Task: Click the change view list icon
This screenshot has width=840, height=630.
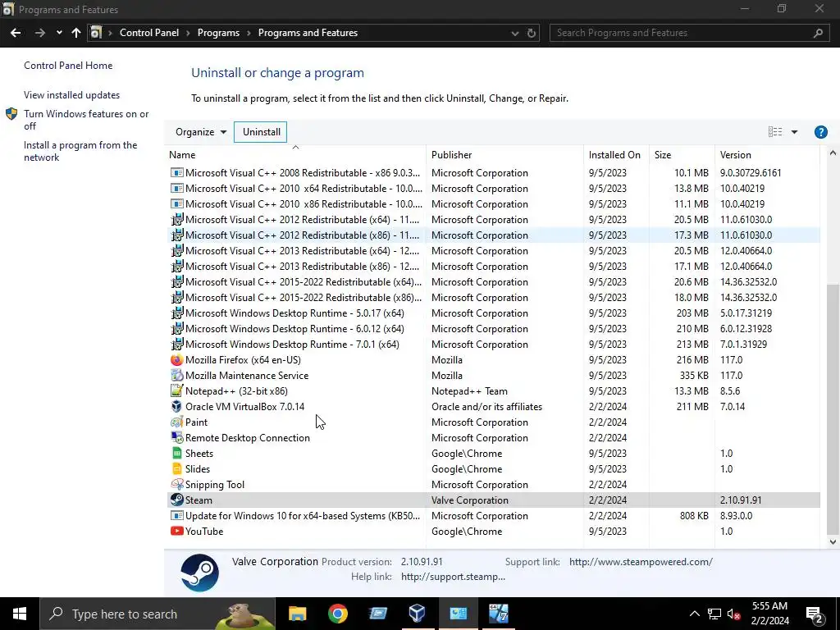Action: (x=774, y=132)
